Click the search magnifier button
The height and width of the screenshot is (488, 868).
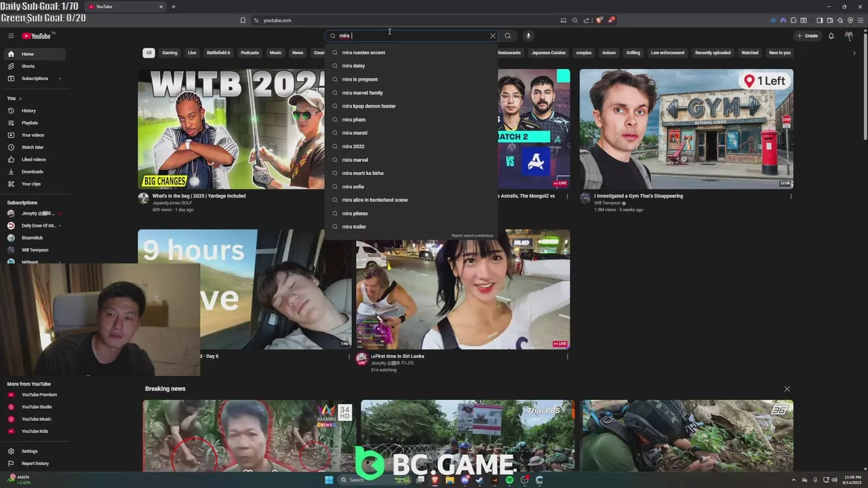point(507,36)
